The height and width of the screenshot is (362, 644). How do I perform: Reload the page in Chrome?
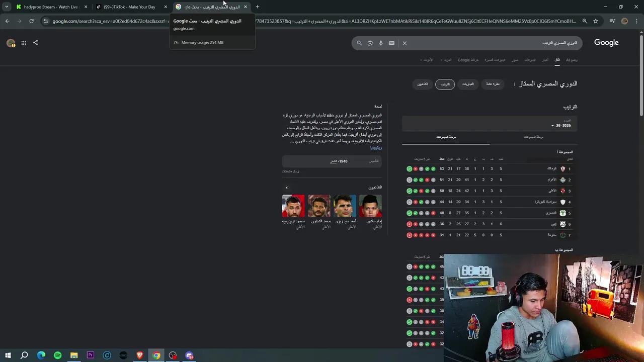(31, 21)
